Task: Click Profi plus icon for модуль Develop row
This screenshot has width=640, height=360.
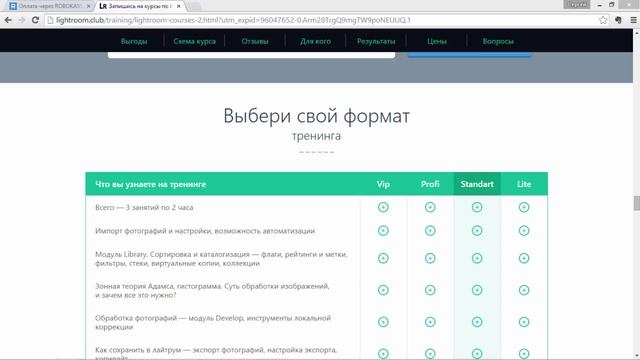Action: point(430,322)
